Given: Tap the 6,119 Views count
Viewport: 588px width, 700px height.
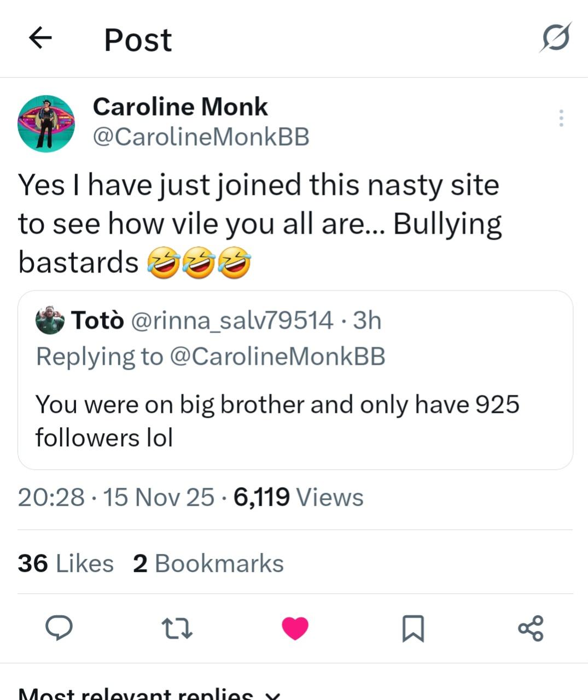Looking at the screenshot, I should coord(298,497).
